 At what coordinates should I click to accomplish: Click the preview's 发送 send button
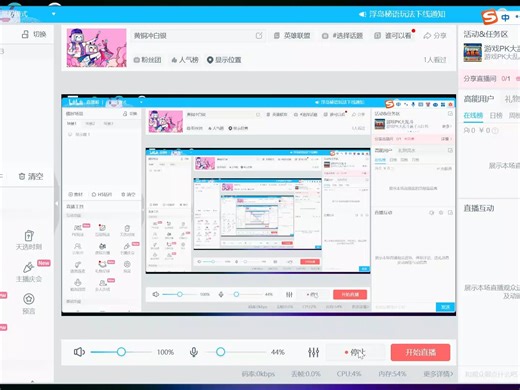click(445, 307)
